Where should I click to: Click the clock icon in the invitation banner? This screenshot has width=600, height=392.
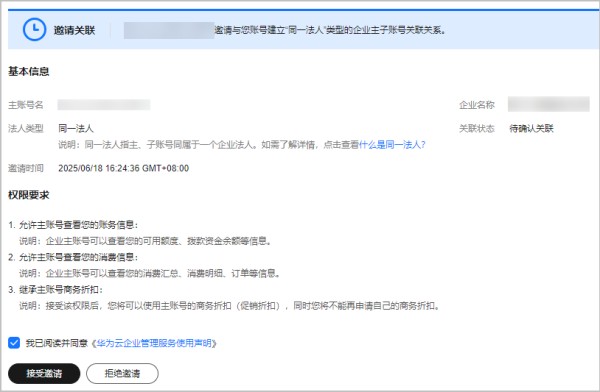click(x=34, y=29)
